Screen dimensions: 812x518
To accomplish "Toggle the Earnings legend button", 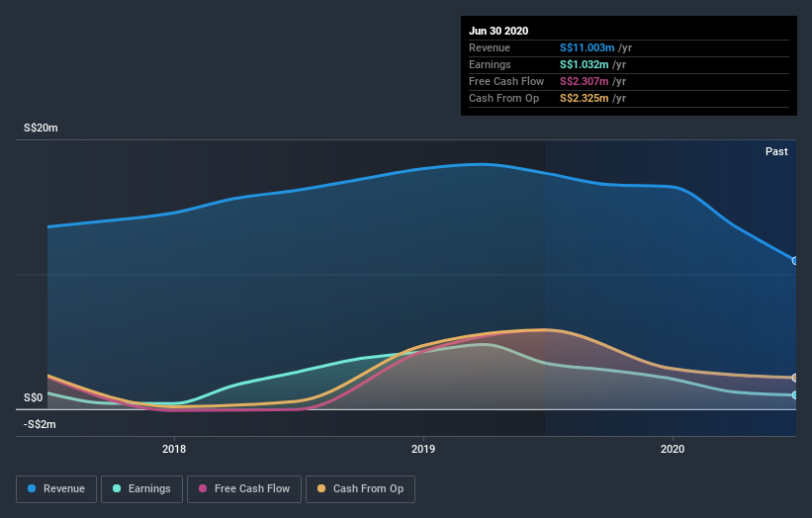I will (x=141, y=489).
